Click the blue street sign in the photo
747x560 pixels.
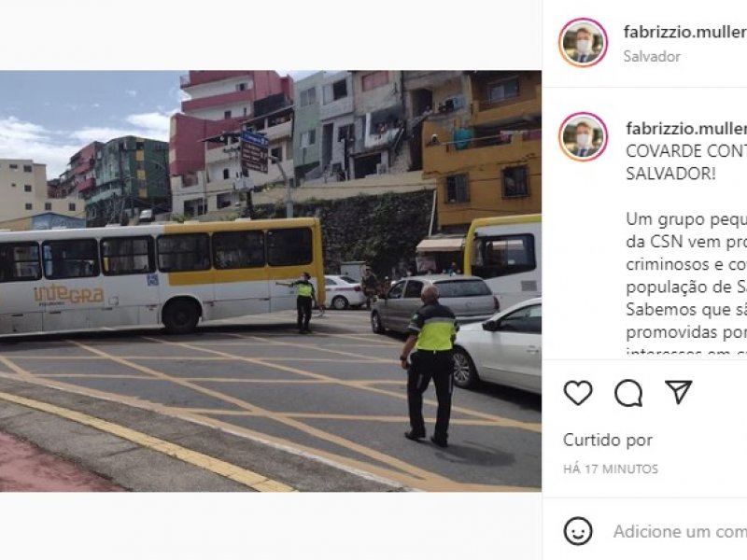click(x=254, y=151)
